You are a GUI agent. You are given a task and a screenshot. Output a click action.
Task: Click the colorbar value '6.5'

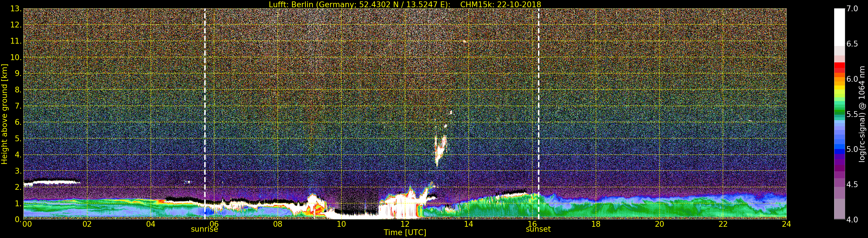[852, 44]
